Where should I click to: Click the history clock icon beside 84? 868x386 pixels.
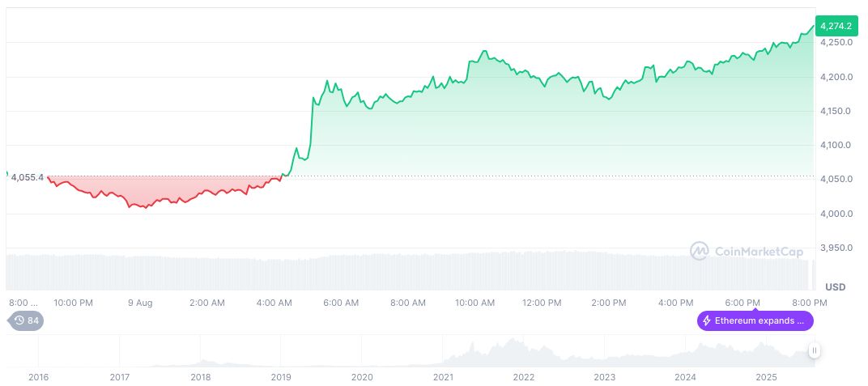pos(19,320)
